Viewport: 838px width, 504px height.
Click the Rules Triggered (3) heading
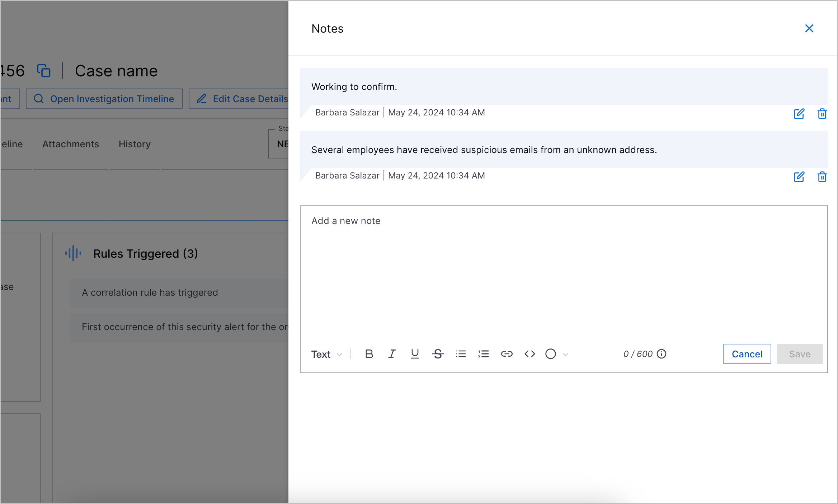pos(146,254)
